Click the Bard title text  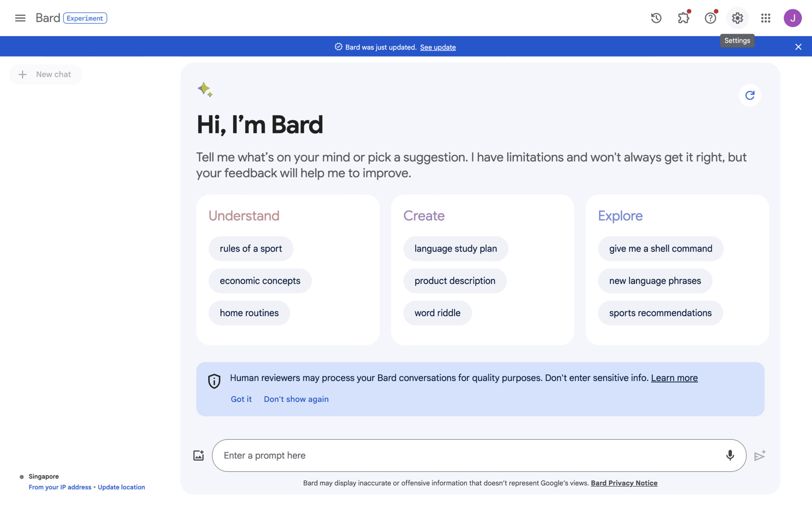click(48, 18)
